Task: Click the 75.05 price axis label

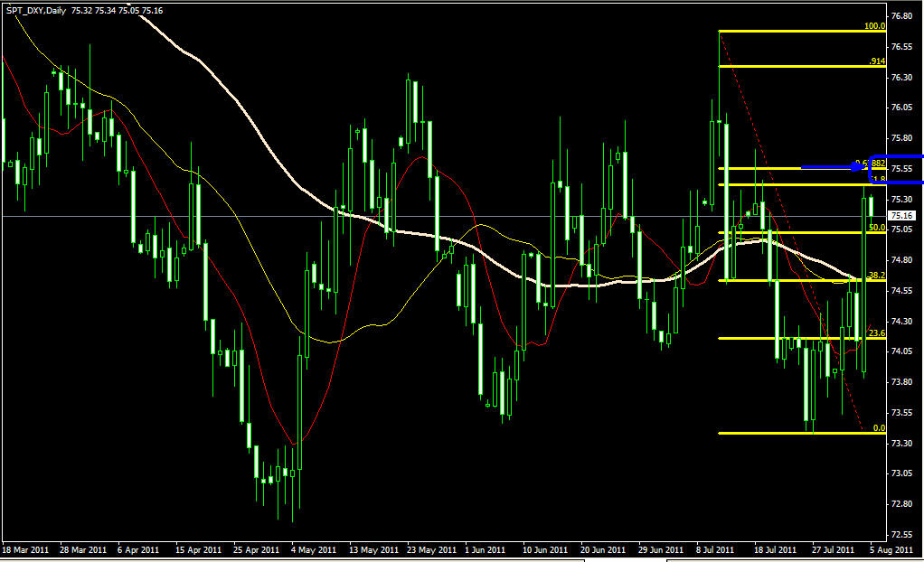Action: tap(903, 229)
